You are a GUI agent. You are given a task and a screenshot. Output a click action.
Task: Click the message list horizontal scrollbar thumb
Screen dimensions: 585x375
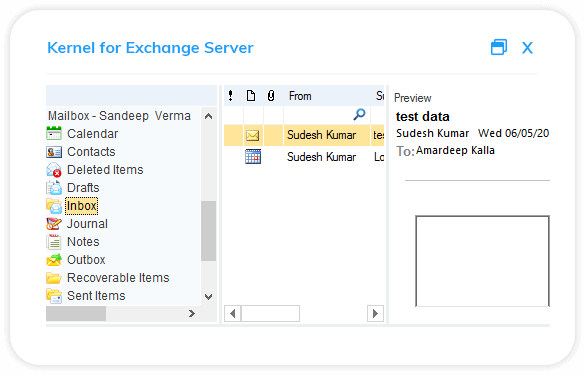270,313
